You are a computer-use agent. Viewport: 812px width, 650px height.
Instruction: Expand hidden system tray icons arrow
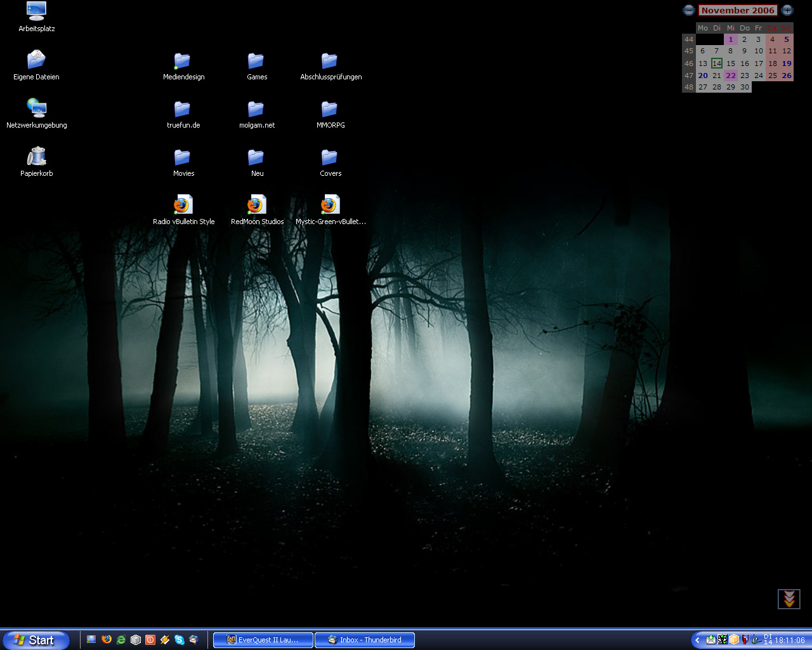[x=698, y=640]
